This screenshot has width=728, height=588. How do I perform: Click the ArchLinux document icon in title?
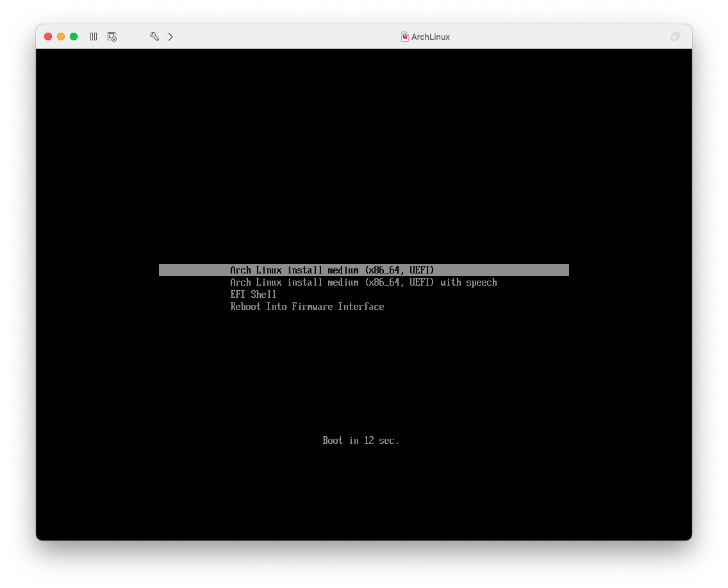pos(405,37)
